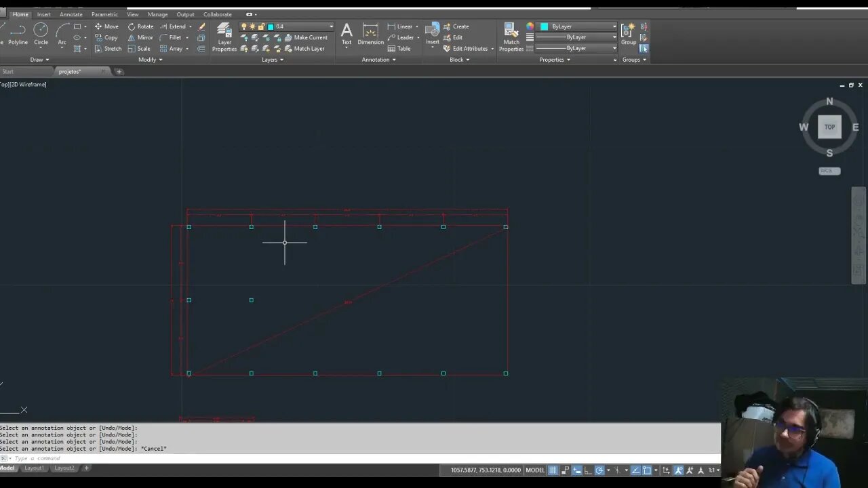Viewport: 868px width, 488px height.
Task: Switch to the Manage ribbon tab
Action: [158, 14]
